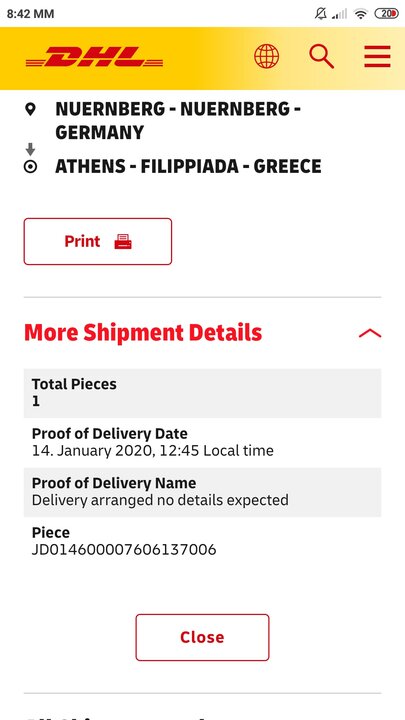Click the Athens - Filippiada - Greece destination text

point(188,167)
